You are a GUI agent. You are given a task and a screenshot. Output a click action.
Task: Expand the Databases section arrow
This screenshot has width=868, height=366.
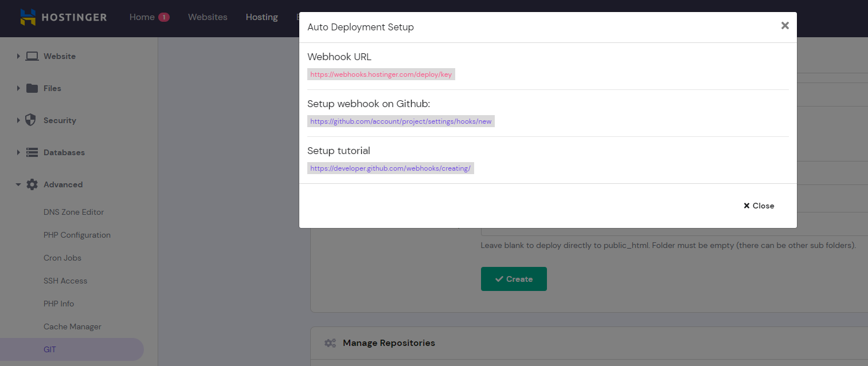click(x=18, y=152)
